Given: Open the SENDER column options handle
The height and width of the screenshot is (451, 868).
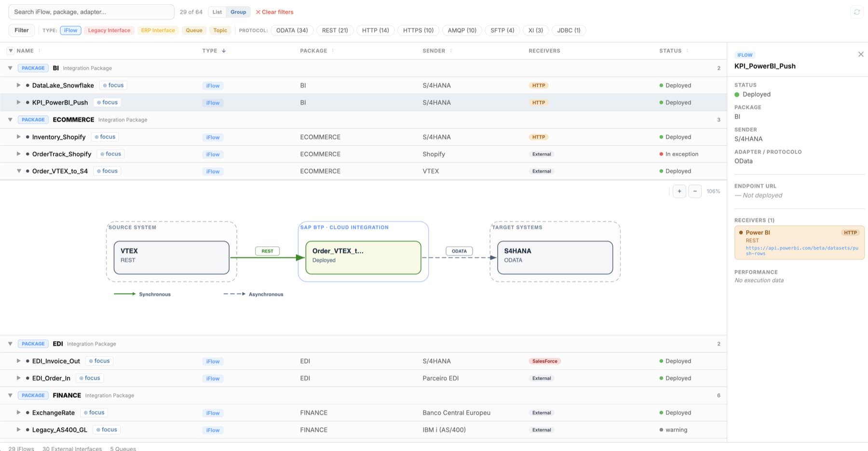Looking at the screenshot, I should coord(451,51).
